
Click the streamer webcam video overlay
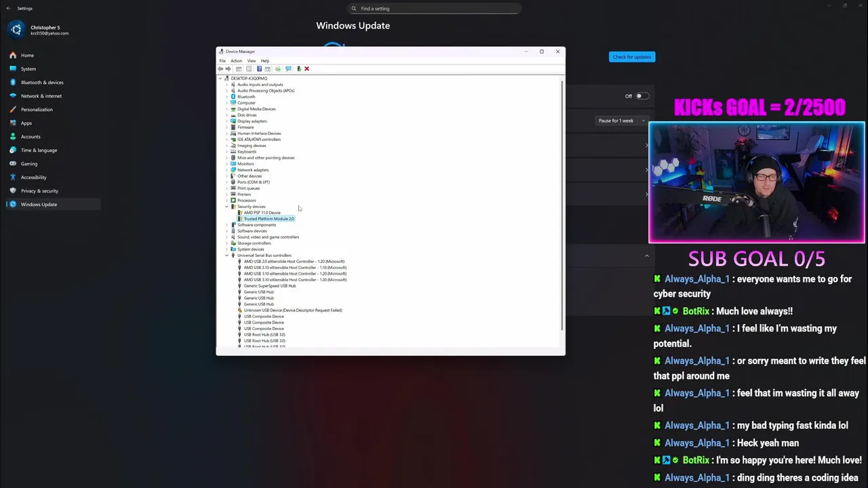757,182
